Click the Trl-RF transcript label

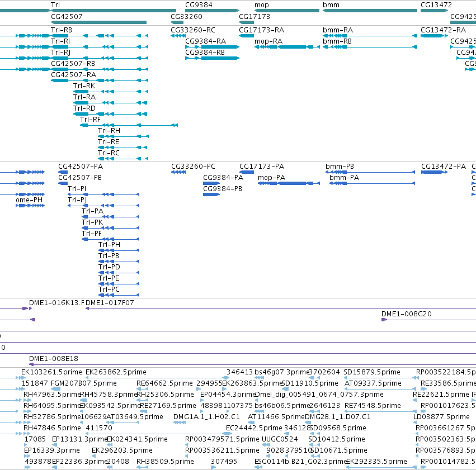click(90, 120)
